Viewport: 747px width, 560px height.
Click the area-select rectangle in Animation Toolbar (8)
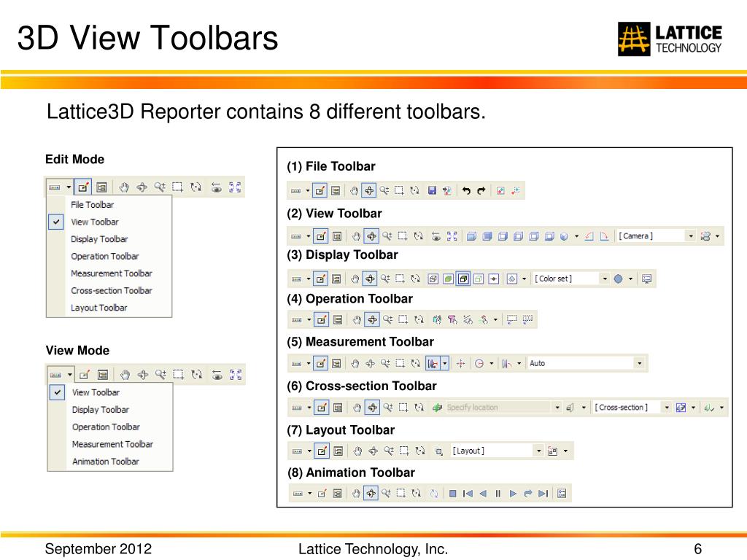click(x=401, y=494)
